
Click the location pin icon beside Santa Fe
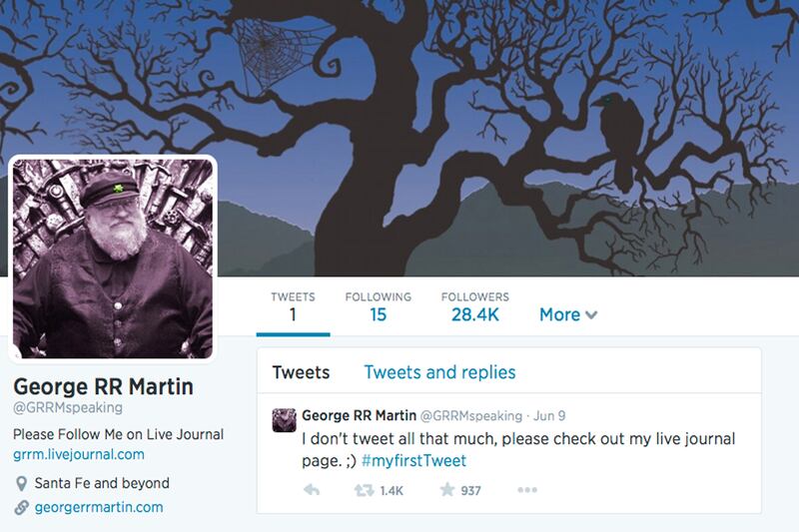click(x=21, y=483)
